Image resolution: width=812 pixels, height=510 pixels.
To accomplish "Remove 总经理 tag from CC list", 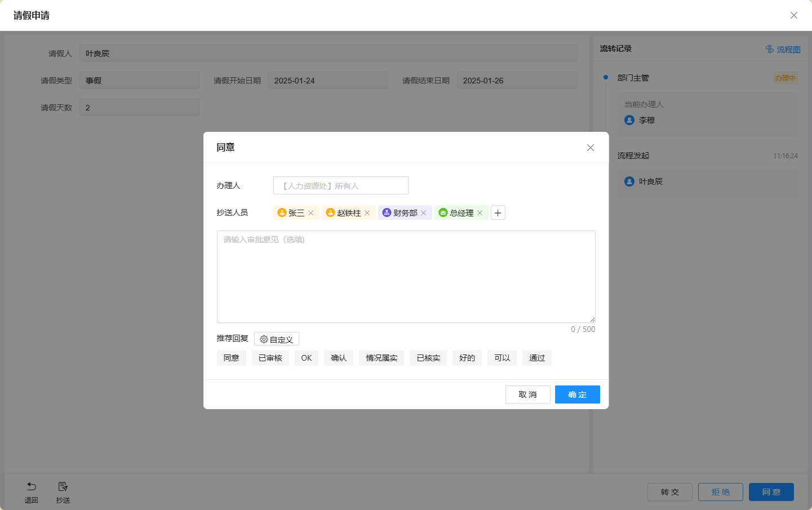I will click(x=480, y=213).
